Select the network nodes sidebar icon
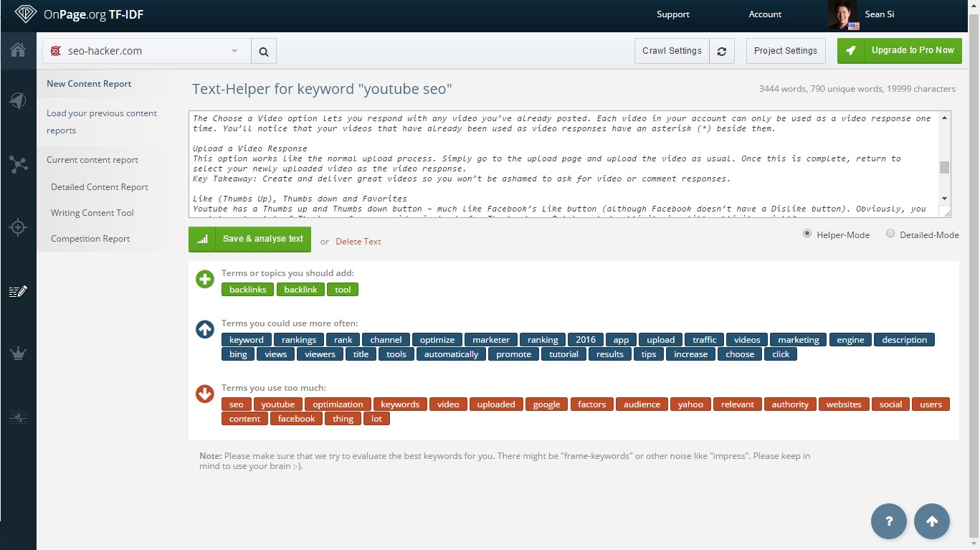Viewport: 980px width, 550px height. pyautogui.click(x=18, y=164)
